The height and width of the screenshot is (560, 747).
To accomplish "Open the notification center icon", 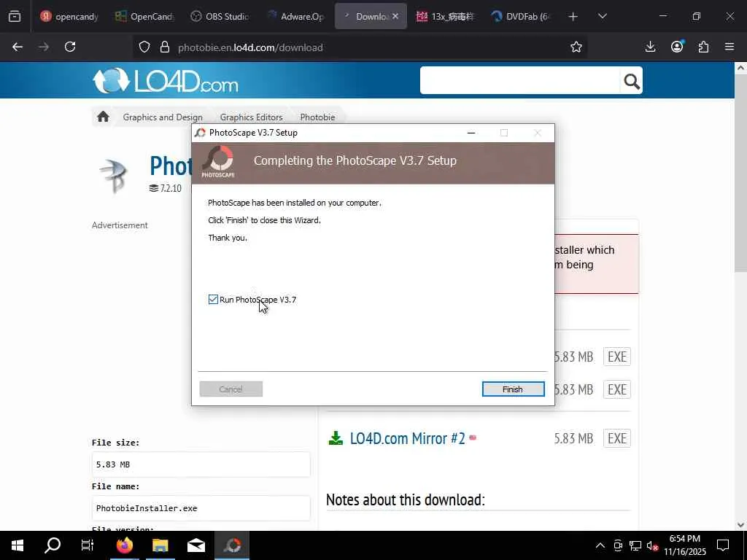I will 723,545.
